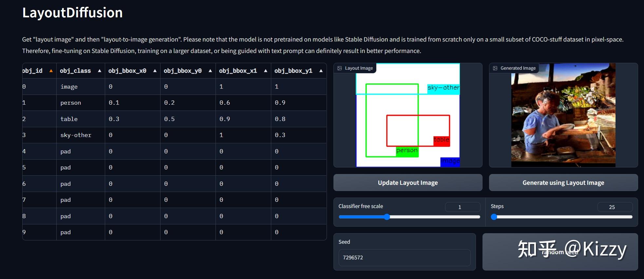Click the Generate using Layout Image button
This screenshot has width=644, height=279.
[x=563, y=183]
